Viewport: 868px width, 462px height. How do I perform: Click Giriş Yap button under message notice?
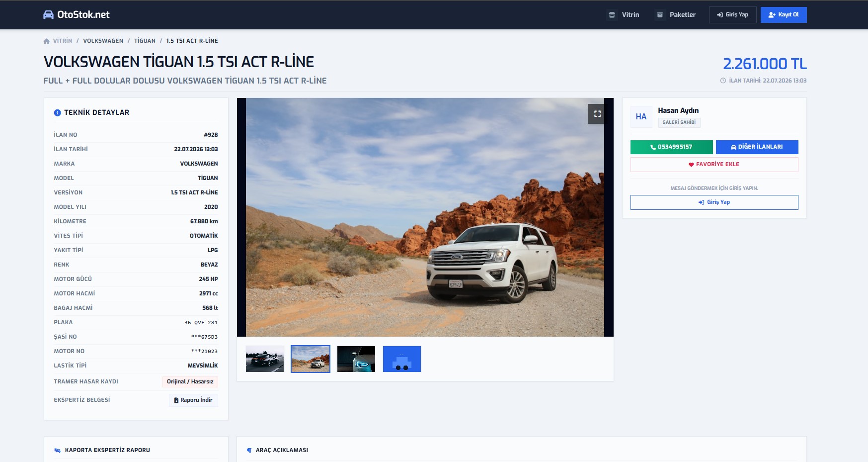click(x=714, y=202)
